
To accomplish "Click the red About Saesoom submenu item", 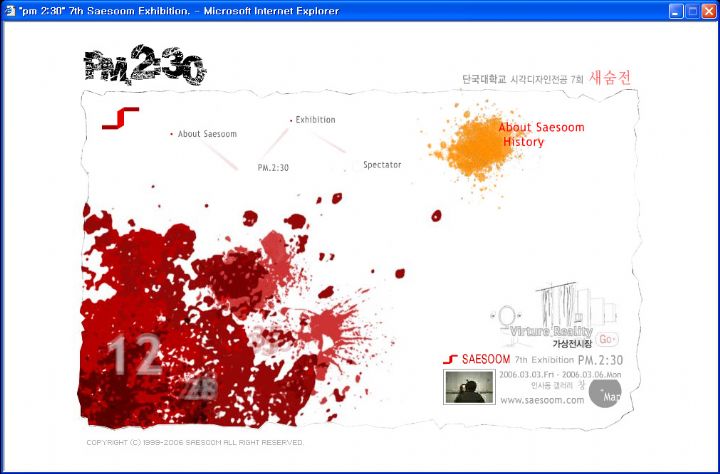I will click(541, 127).
